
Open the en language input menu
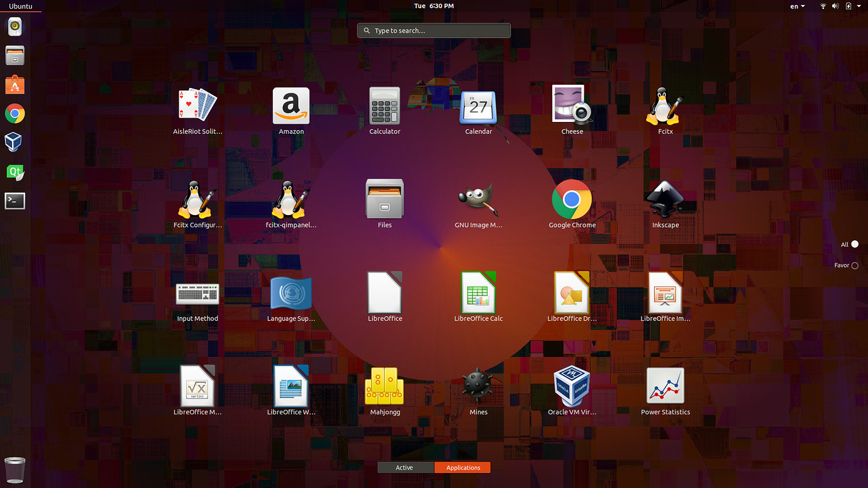pos(796,6)
